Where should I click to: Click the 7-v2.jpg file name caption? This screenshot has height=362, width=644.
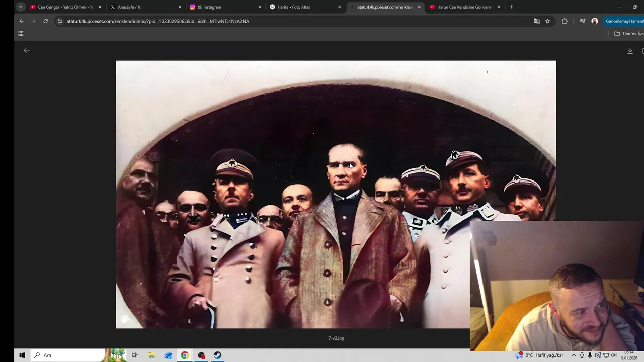336,338
